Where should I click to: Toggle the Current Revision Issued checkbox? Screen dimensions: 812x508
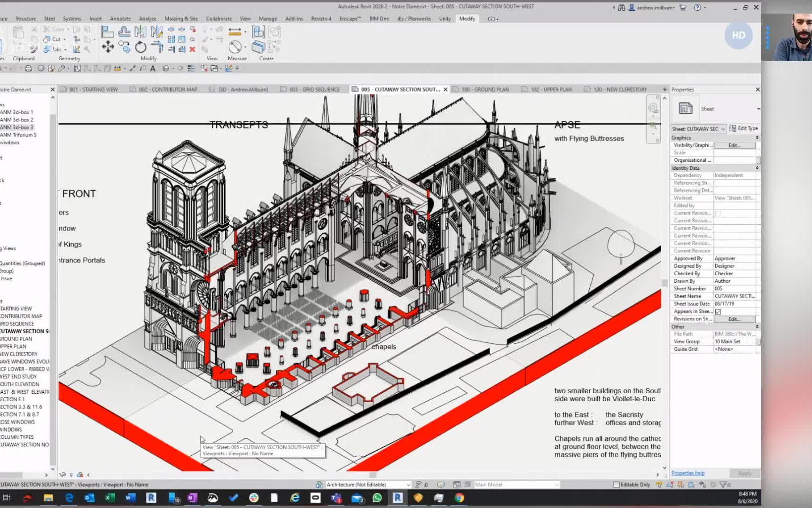[718, 213]
